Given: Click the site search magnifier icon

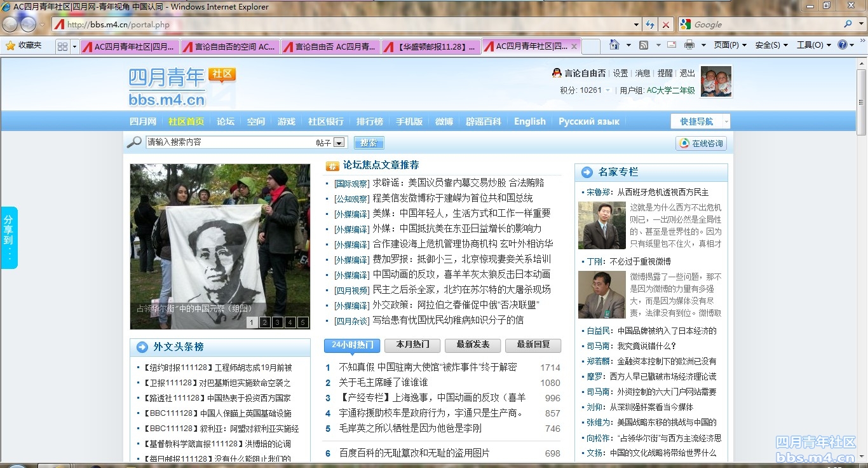Looking at the screenshot, I should point(133,142).
